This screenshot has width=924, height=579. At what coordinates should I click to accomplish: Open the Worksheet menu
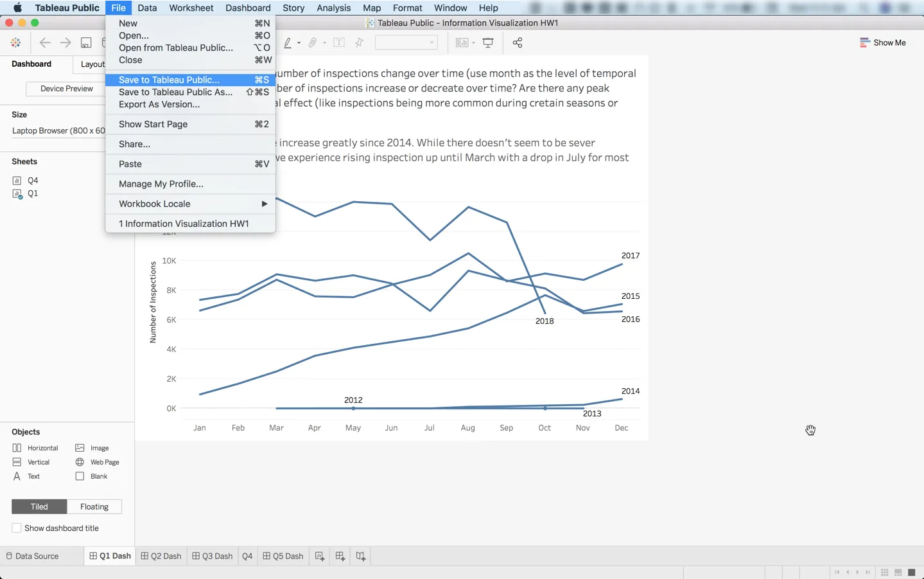tap(191, 8)
